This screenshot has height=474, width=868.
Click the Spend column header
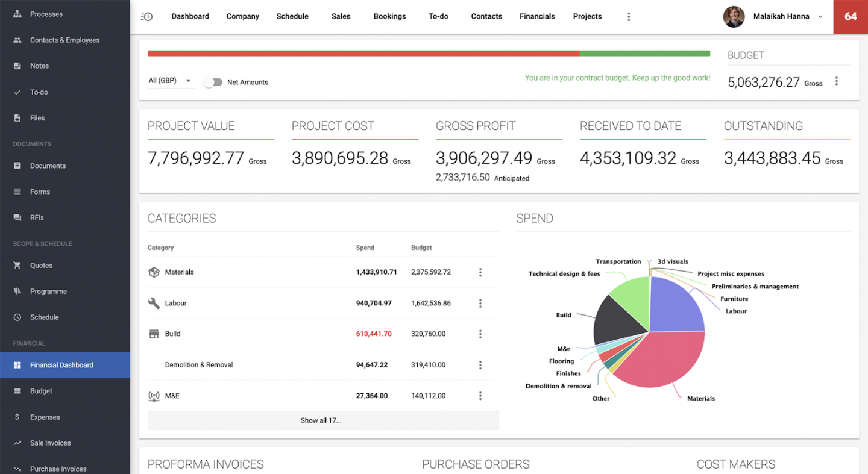click(365, 248)
